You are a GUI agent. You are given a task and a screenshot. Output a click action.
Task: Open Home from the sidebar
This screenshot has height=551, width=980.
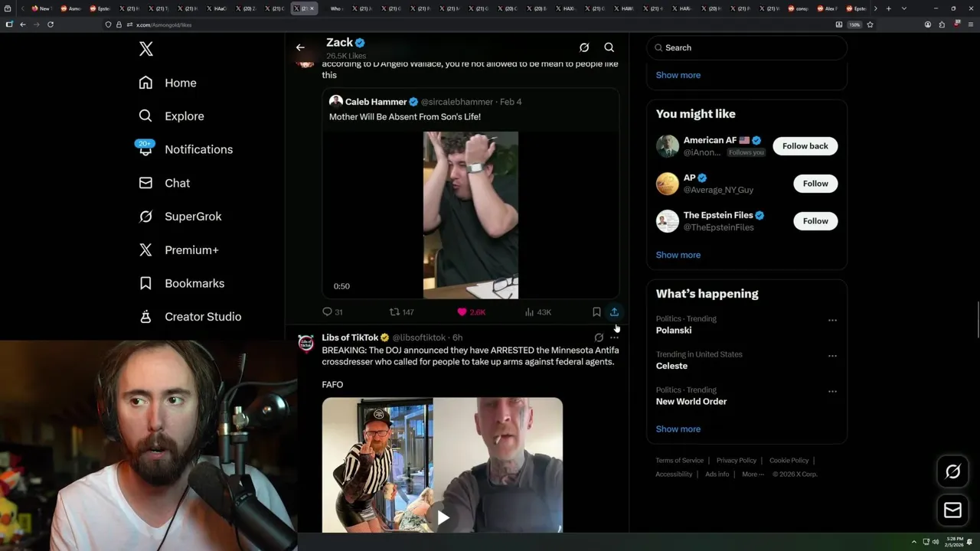[x=168, y=83]
